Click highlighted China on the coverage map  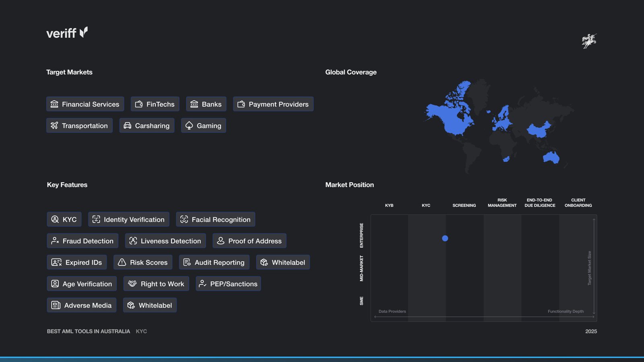tap(539, 130)
